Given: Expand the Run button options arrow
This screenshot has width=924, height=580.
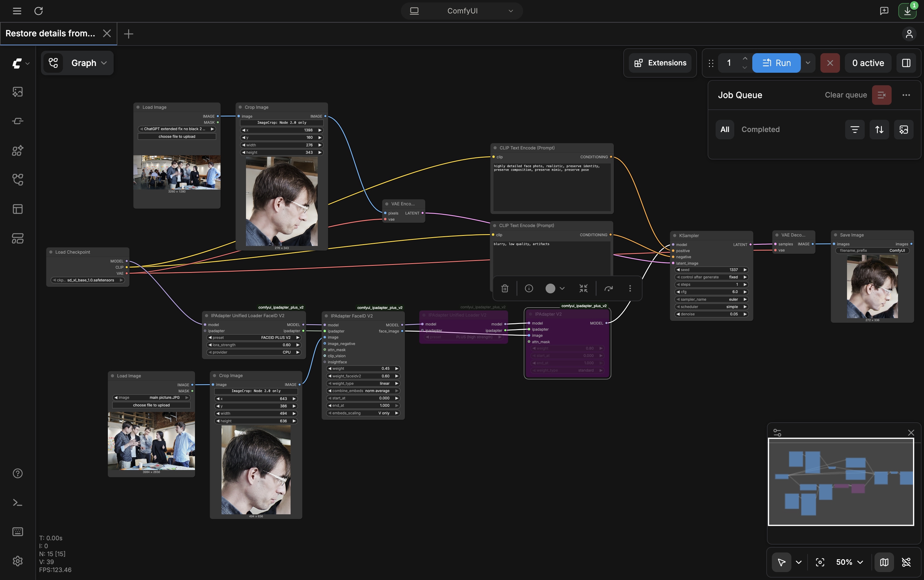Looking at the screenshot, I should point(808,63).
